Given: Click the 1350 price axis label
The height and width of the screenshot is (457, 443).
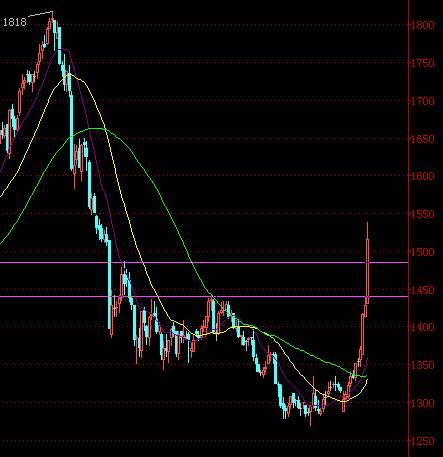Looking at the screenshot, I should (x=423, y=365).
